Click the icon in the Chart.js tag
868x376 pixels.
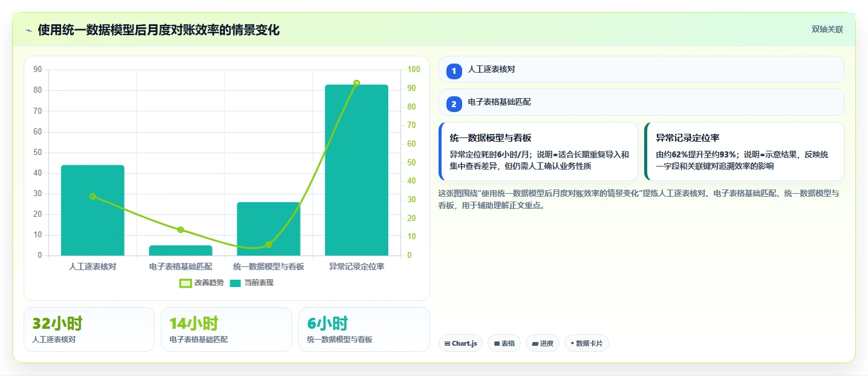(447, 344)
